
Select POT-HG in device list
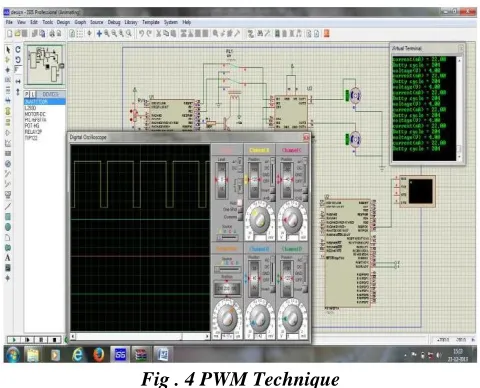(32, 126)
